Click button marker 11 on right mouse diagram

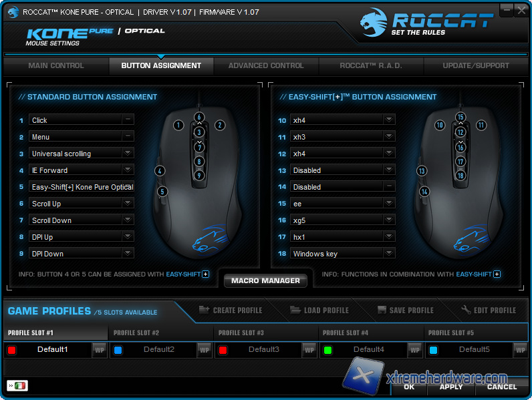[481, 125]
